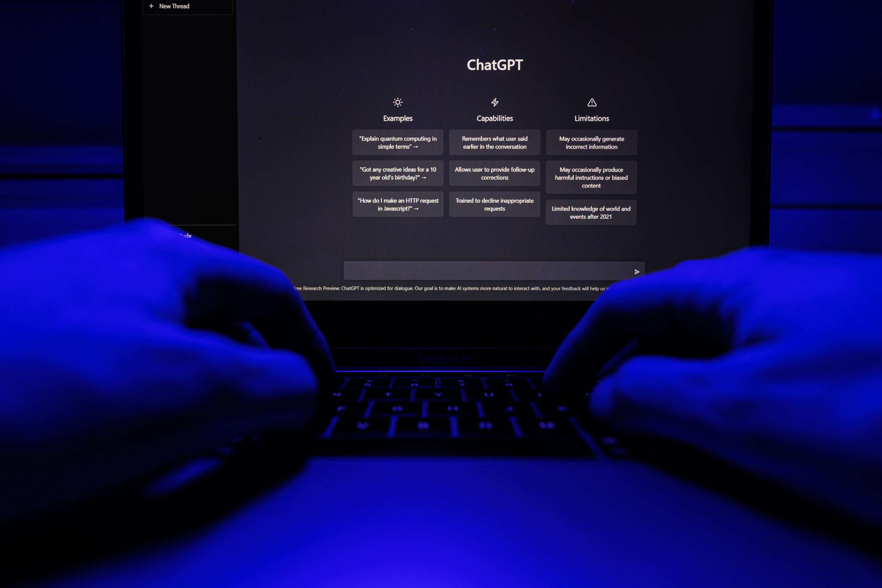Click the Limitations section header label

[x=590, y=118]
